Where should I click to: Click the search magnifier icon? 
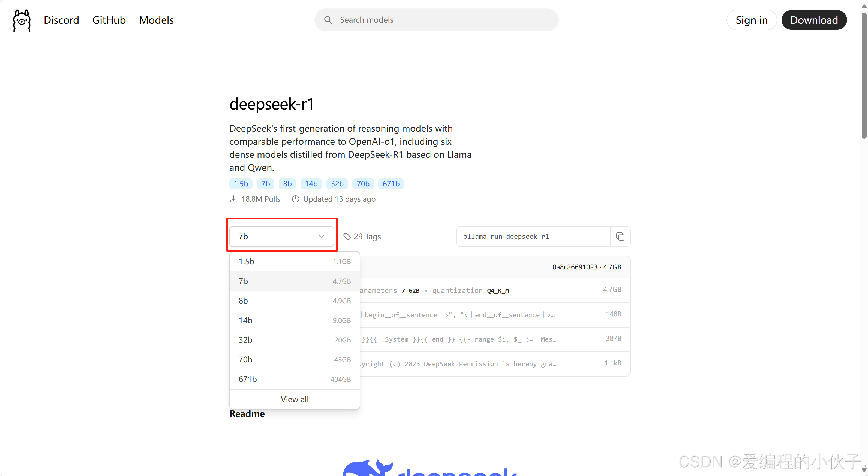(328, 20)
